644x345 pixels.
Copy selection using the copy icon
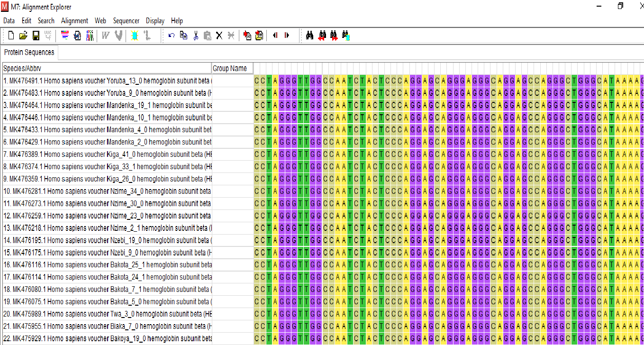pyautogui.click(x=183, y=36)
